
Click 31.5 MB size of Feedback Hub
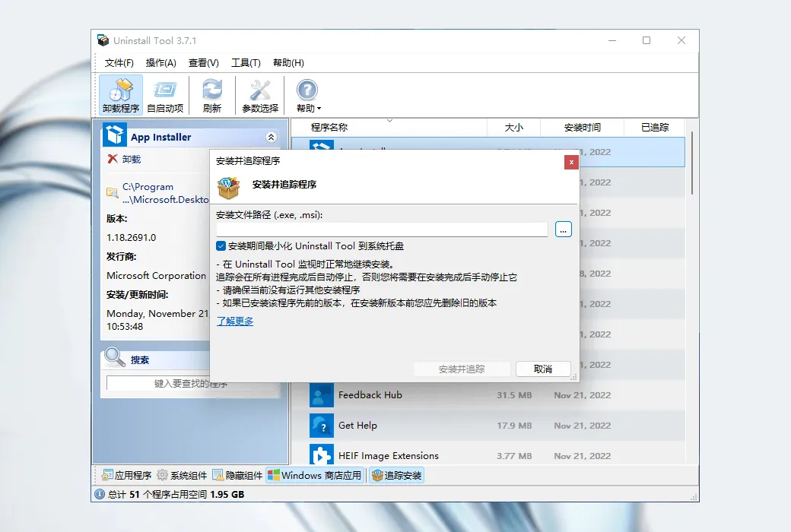[x=514, y=395]
